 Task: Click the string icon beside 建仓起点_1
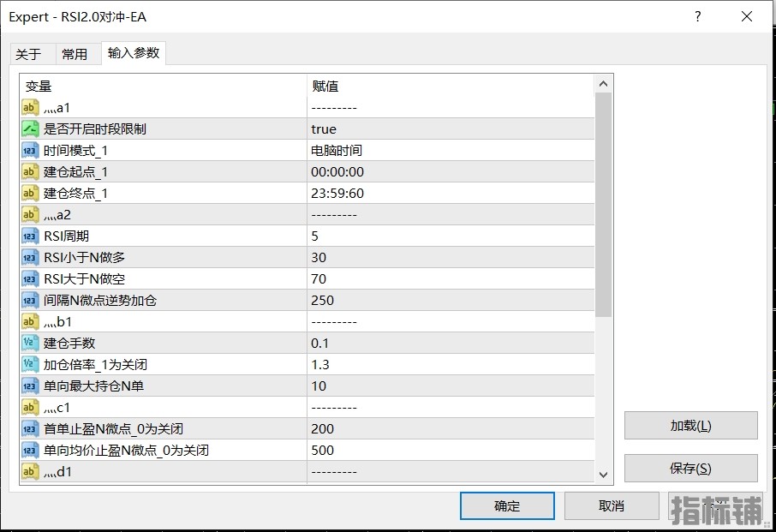point(30,171)
